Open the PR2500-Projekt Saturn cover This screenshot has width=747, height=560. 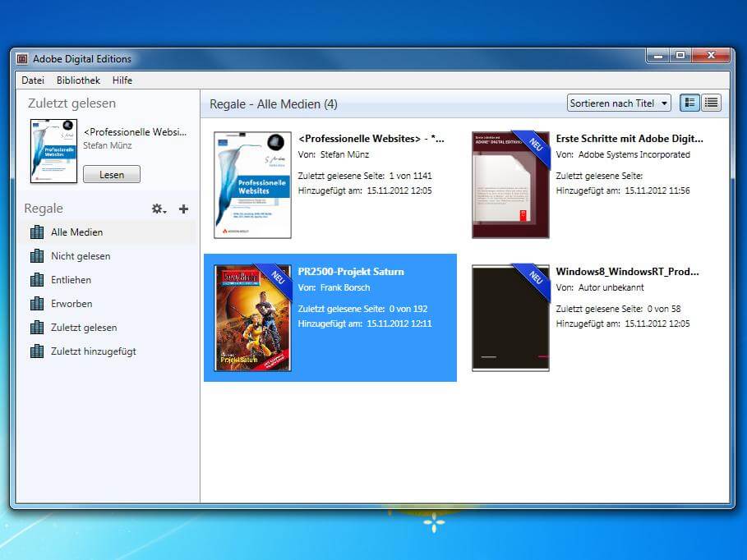tap(251, 318)
